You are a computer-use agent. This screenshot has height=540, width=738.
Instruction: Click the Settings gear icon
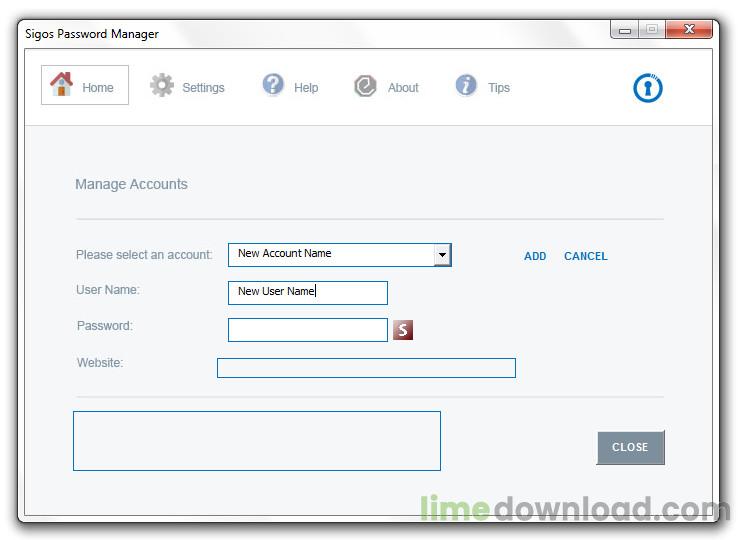click(x=162, y=85)
